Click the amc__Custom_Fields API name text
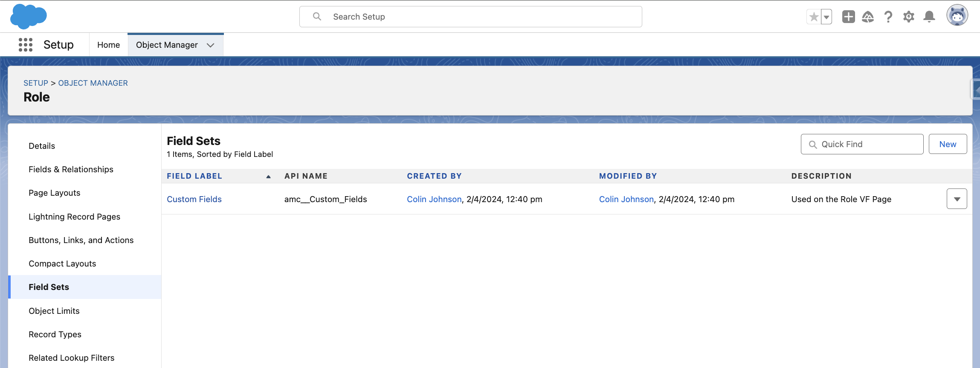The width and height of the screenshot is (980, 368). [325, 199]
